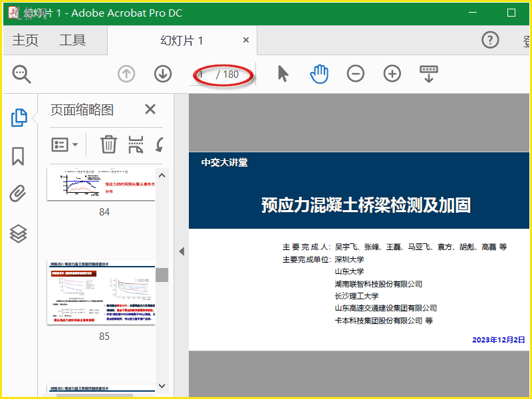
Task: Open the bookmarks panel
Action: point(18,156)
